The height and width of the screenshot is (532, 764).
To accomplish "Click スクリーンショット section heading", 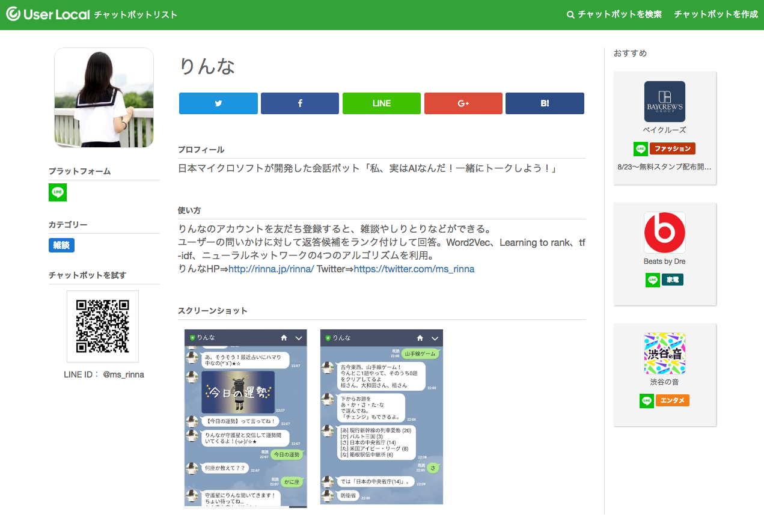I will (213, 311).
